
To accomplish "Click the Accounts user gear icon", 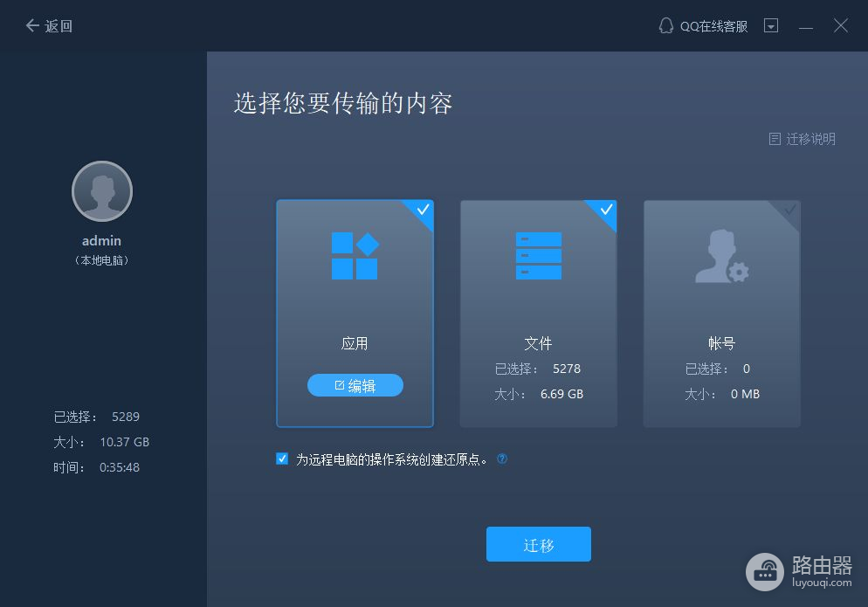I will 721,258.
